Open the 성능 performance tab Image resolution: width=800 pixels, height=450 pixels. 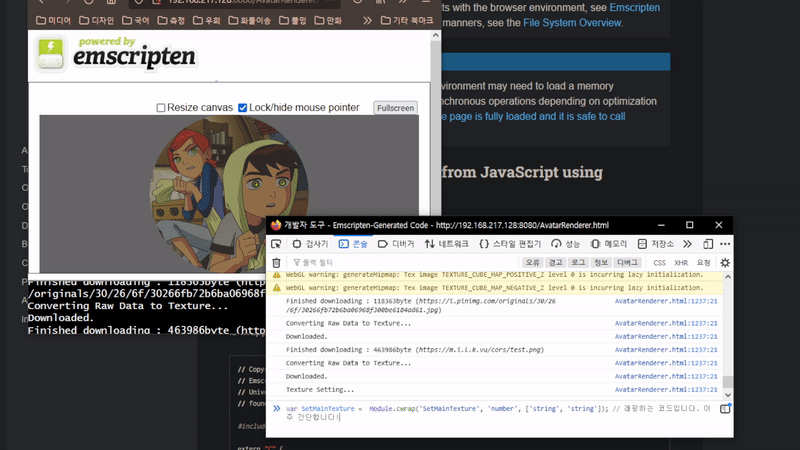[x=566, y=244]
